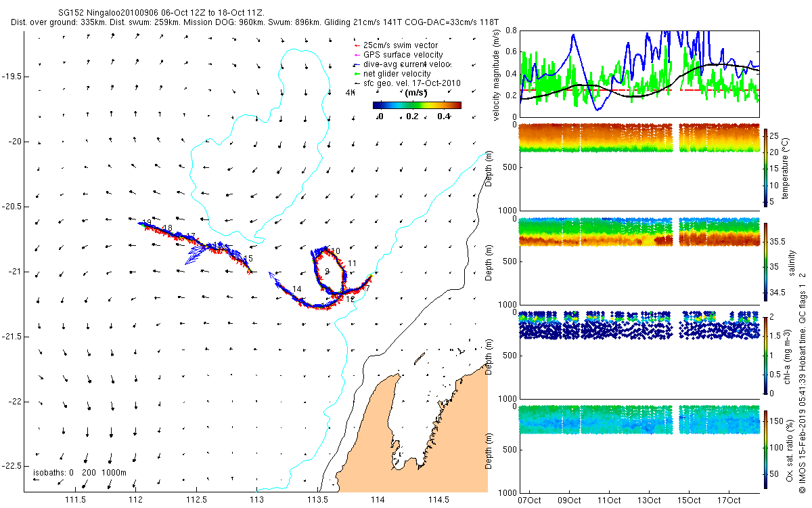812x508 pixels.
Task: Click the 111.5 longitude tick label
Action: click(x=74, y=501)
